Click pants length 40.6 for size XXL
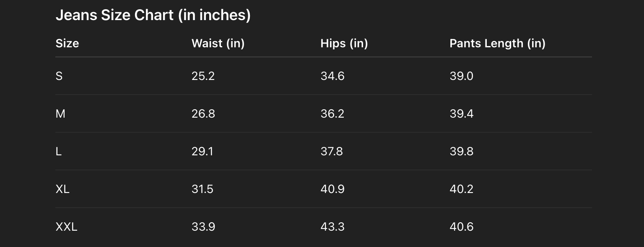This screenshot has width=644, height=247. [x=461, y=227]
